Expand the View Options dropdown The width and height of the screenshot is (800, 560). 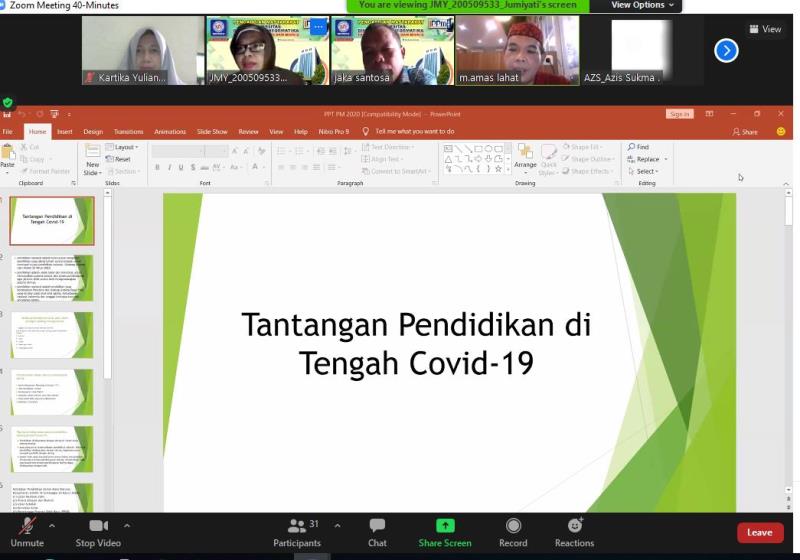coord(642,5)
